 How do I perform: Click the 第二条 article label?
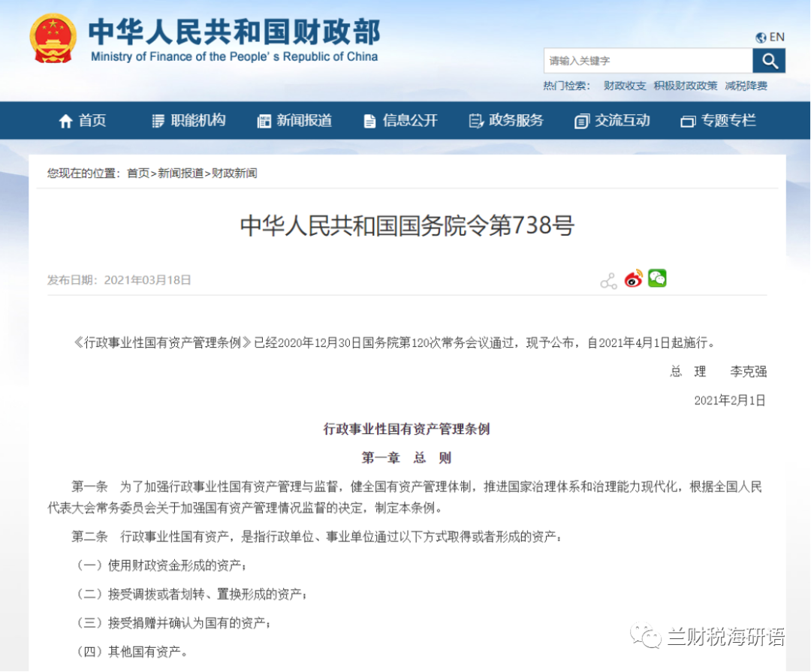coord(89,536)
